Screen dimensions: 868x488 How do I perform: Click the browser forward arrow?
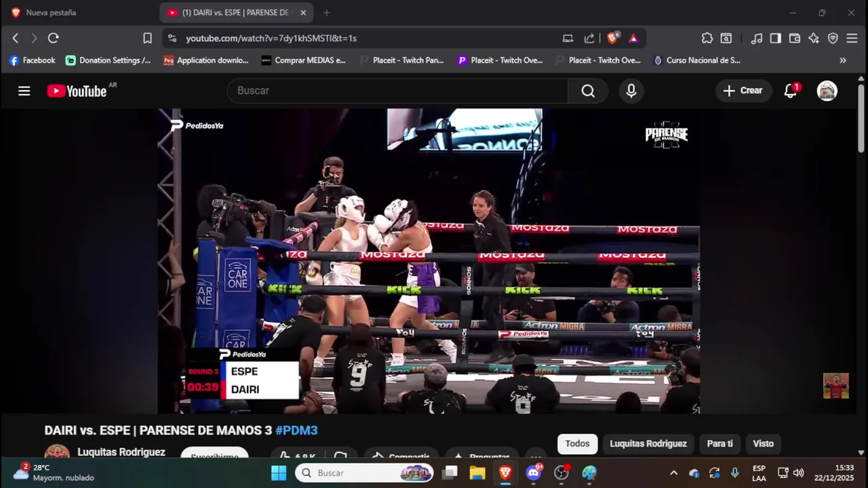point(34,38)
